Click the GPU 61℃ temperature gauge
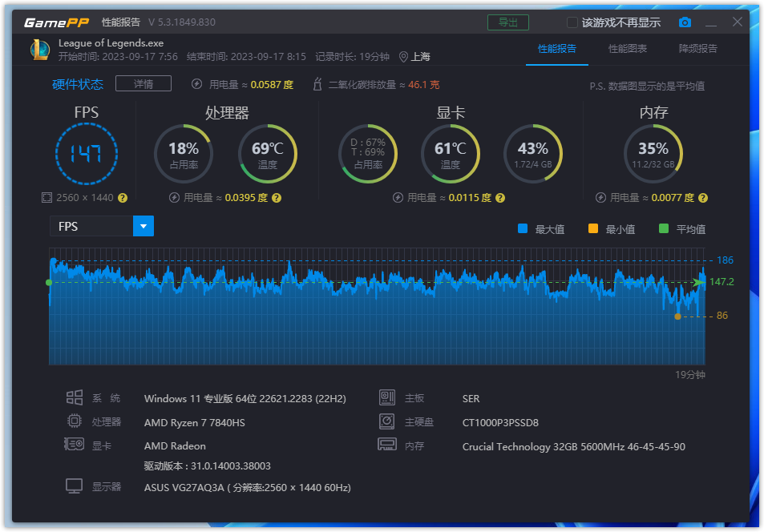Viewport: 764px width, 532px height. [451, 154]
